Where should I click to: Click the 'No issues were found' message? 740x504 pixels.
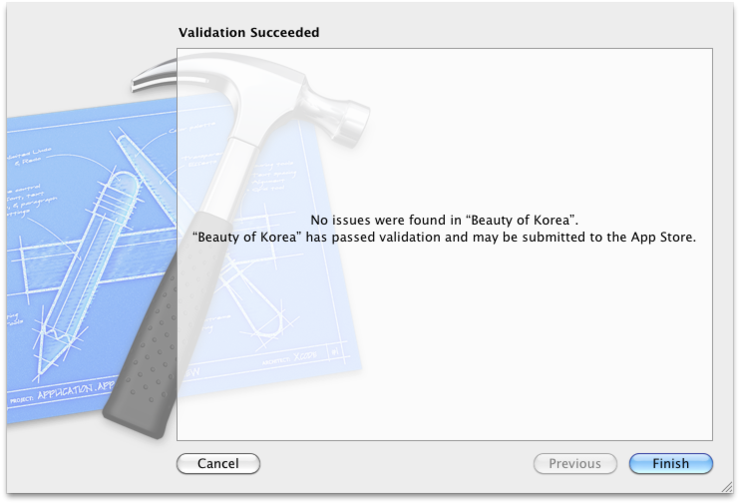(x=444, y=220)
